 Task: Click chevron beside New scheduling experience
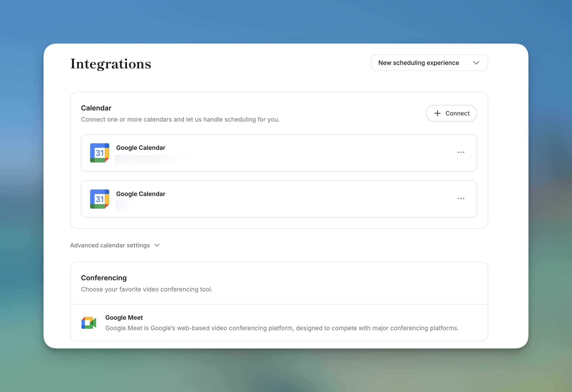[x=476, y=63]
